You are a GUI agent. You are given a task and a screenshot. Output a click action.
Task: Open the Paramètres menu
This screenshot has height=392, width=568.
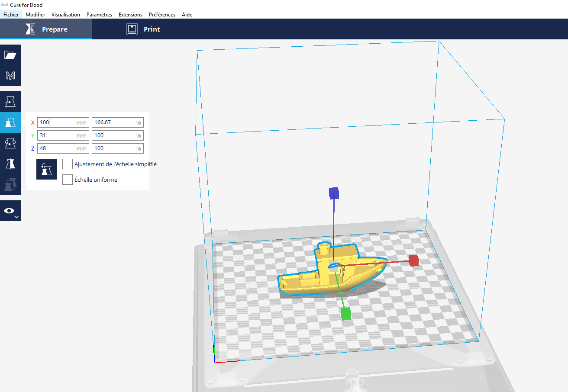(99, 15)
